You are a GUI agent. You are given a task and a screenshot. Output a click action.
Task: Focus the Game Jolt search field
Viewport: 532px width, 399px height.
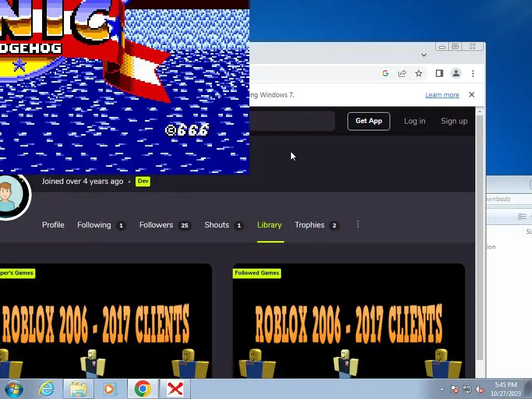click(292, 121)
